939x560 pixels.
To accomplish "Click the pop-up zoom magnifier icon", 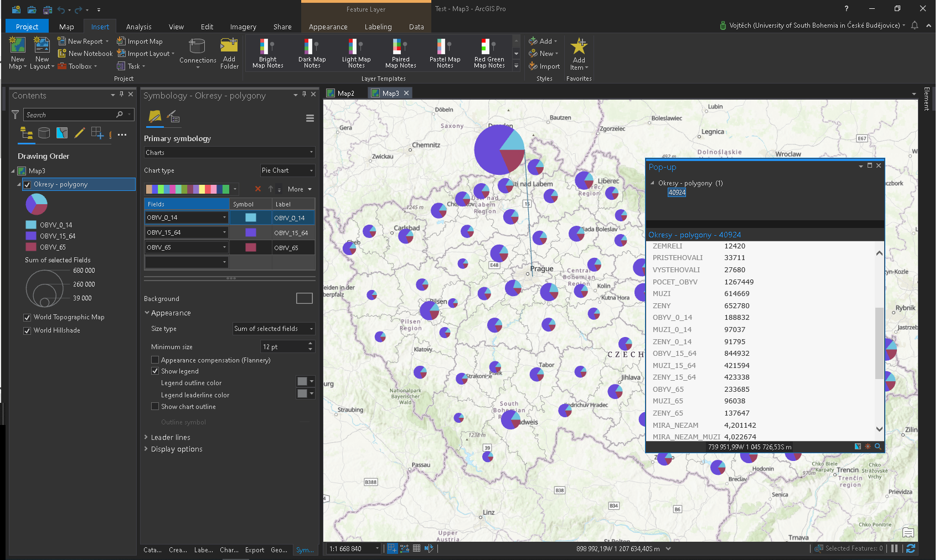I will tap(878, 447).
